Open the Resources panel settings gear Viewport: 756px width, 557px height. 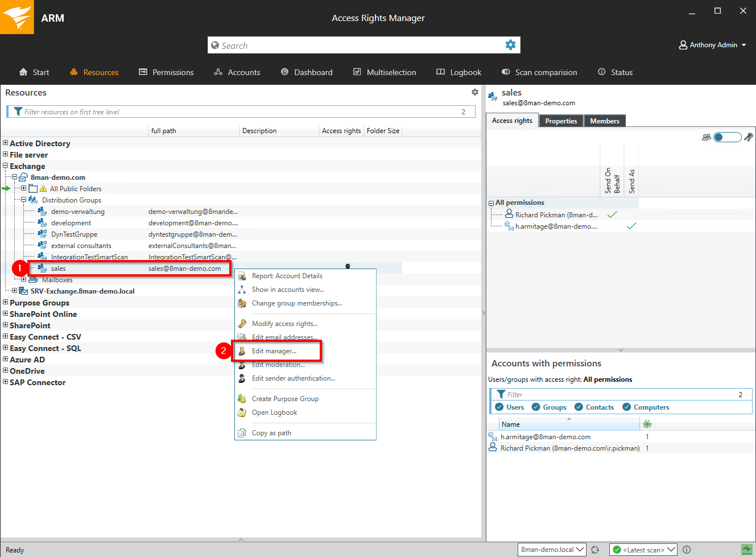point(475,92)
